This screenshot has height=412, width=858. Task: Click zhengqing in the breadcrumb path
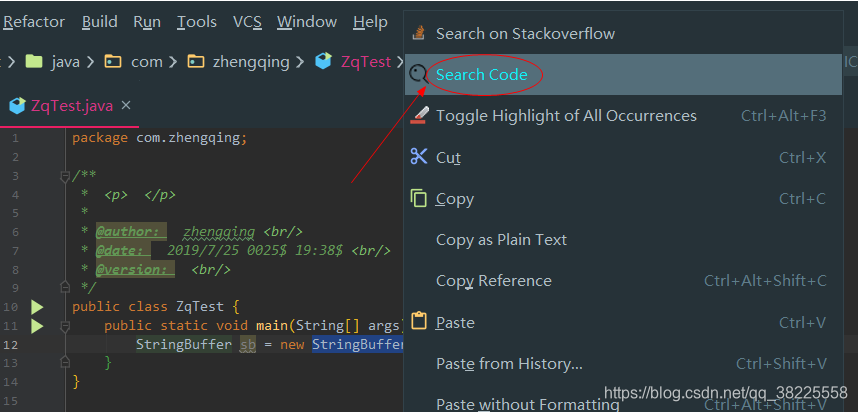click(251, 62)
